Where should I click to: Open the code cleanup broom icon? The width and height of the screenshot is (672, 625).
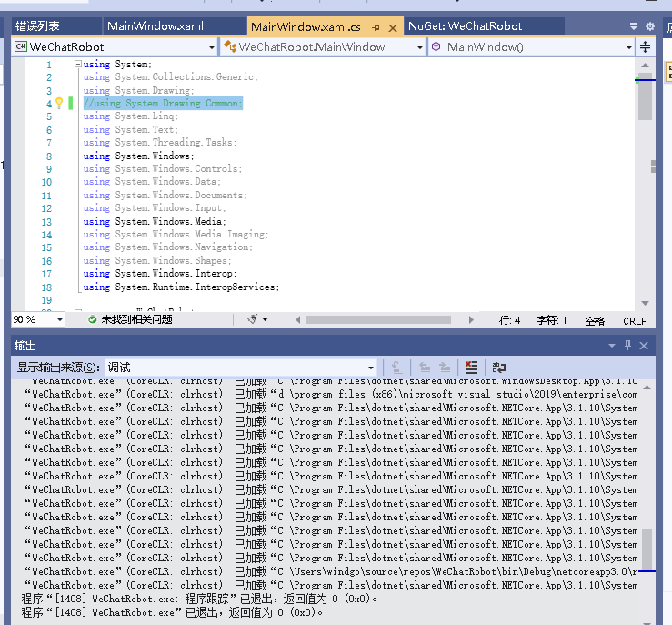click(253, 319)
